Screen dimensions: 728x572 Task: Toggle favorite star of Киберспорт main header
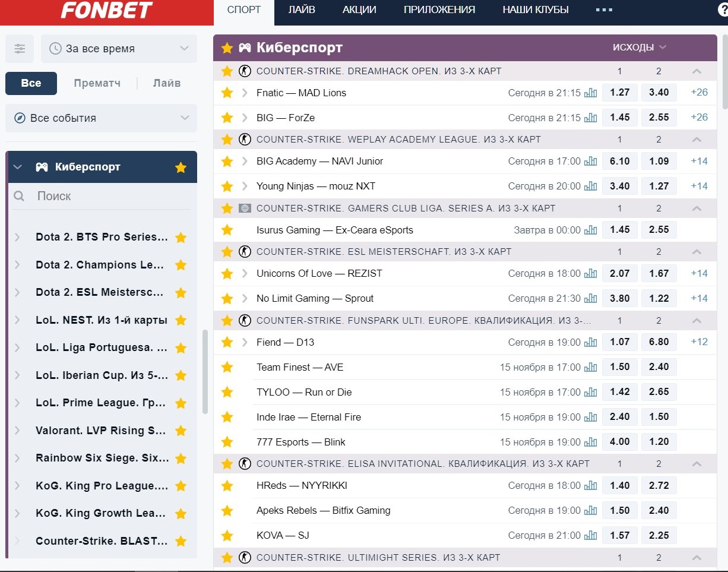227,48
